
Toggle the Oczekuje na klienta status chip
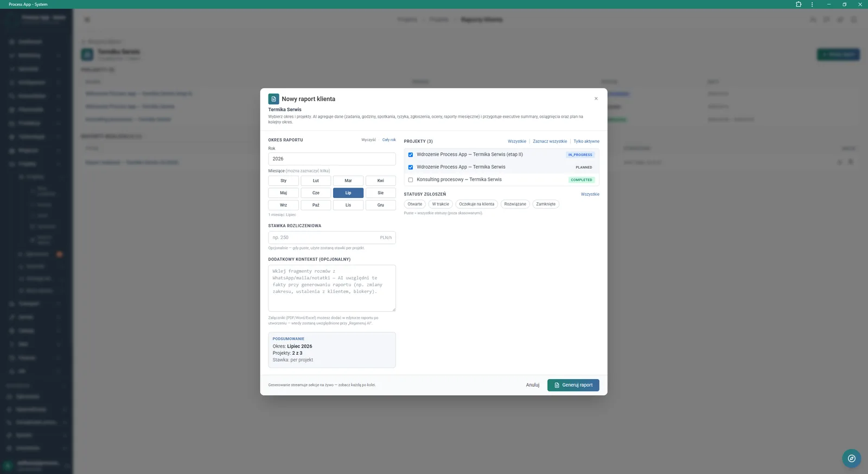click(477, 204)
